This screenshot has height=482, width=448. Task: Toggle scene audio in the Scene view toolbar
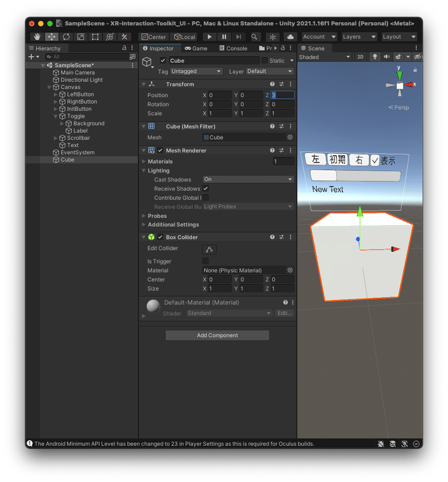click(x=386, y=57)
